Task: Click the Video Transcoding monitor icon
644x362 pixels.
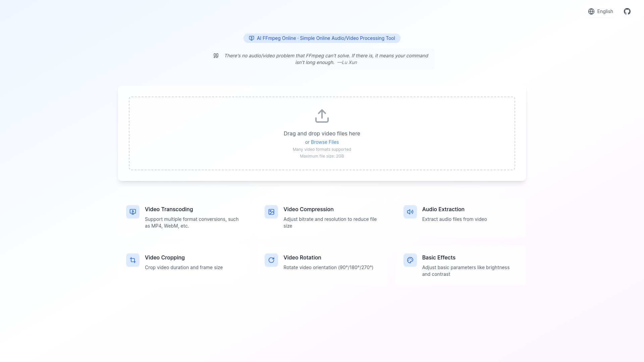Action: pos(133,212)
